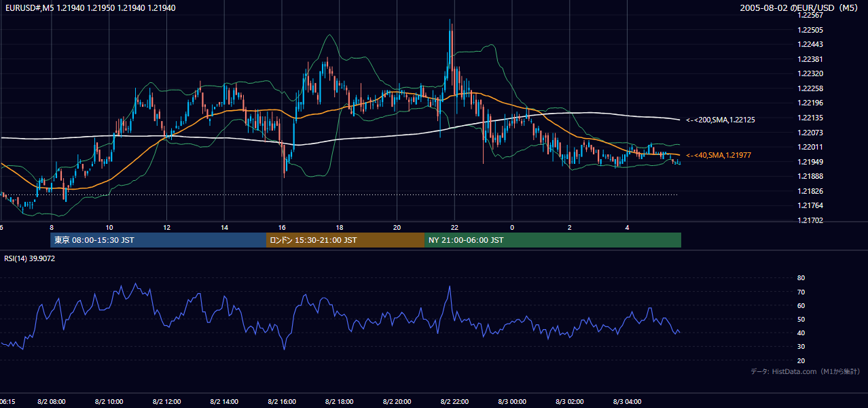The width and height of the screenshot is (868, 408).
Task: Click the 8/2 22:00 date-time label
Action: click(x=455, y=402)
